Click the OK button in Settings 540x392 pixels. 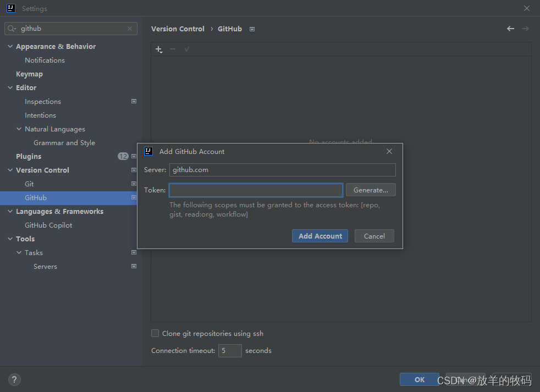point(419,379)
